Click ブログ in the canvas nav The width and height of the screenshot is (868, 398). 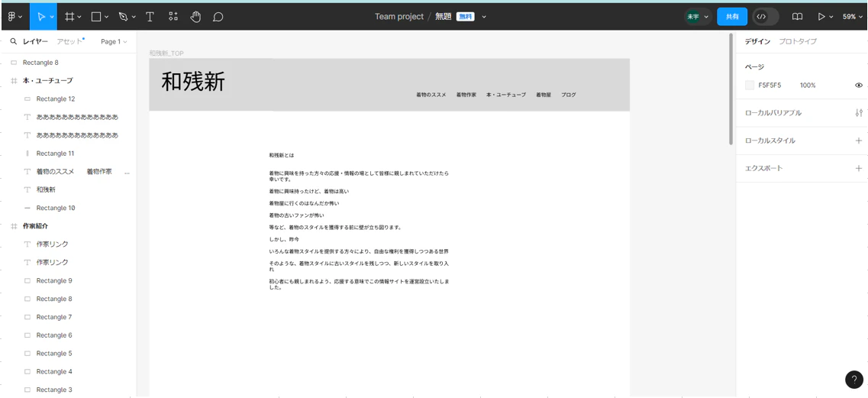pos(569,95)
